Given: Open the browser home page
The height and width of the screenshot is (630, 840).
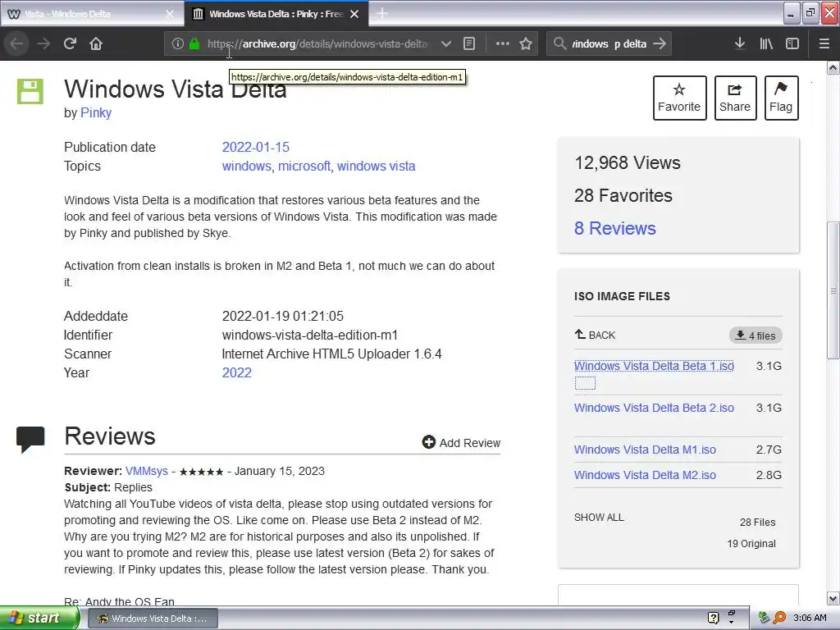Looking at the screenshot, I should tap(96, 43).
